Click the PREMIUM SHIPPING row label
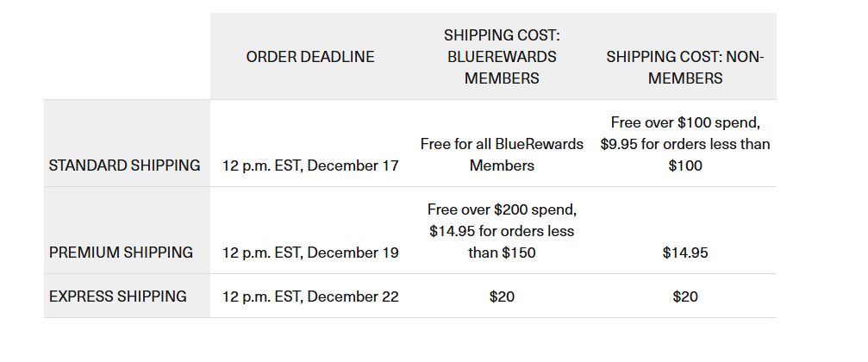 point(121,253)
